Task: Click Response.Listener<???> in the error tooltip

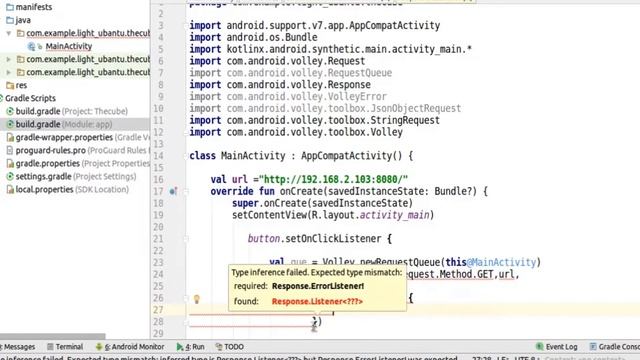Action: pyautogui.click(x=317, y=302)
